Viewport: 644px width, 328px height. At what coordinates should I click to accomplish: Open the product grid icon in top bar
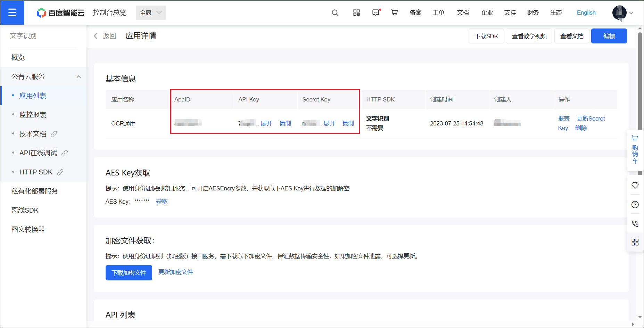click(x=356, y=13)
